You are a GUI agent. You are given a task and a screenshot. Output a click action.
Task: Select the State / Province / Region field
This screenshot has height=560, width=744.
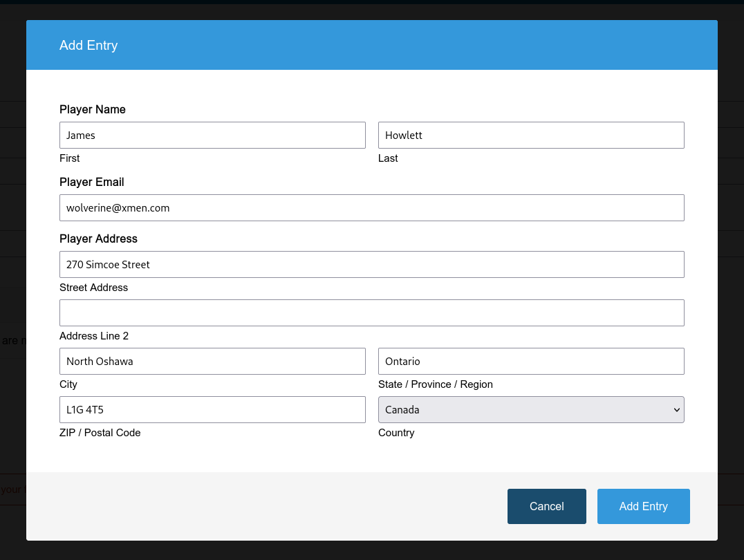(x=531, y=361)
